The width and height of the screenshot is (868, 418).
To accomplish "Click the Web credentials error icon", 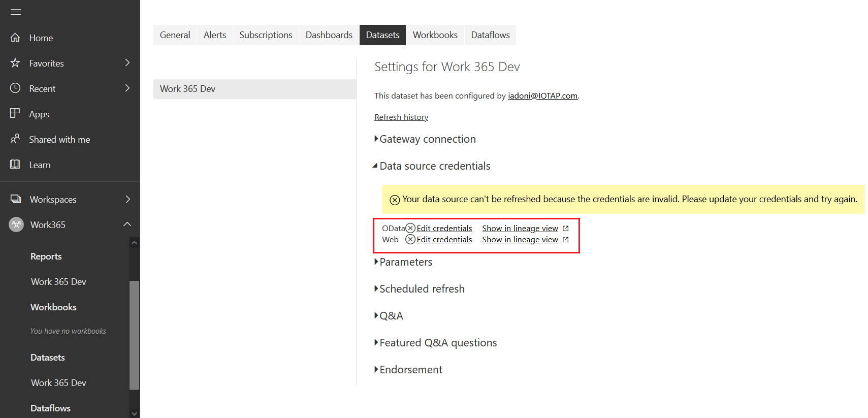I will point(410,239).
